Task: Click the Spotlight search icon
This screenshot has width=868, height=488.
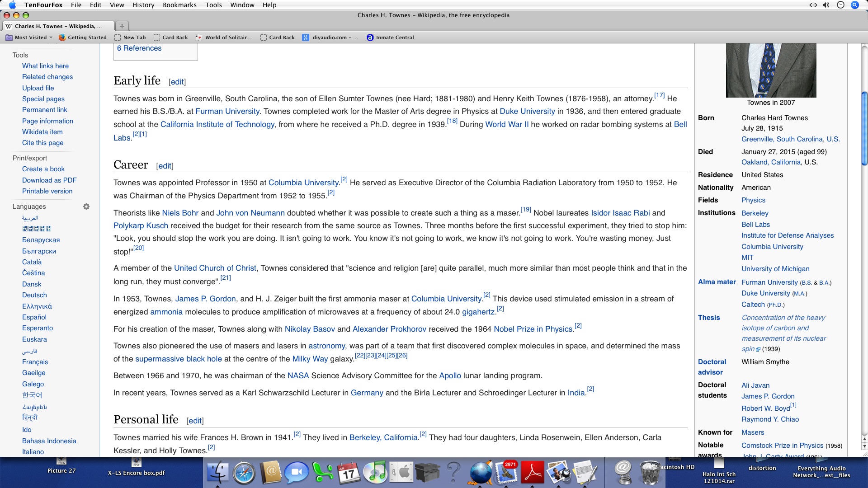Action: [x=854, y=5]
